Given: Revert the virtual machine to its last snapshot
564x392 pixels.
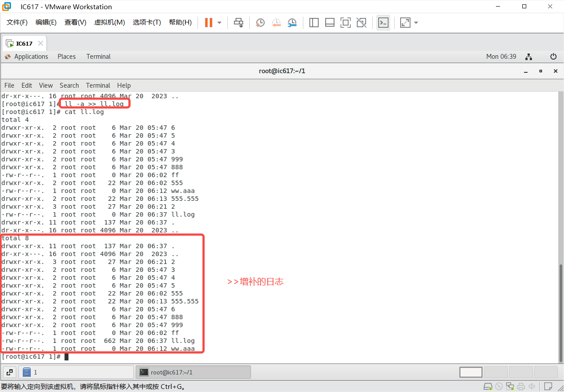Looking at the screenshot, I should (276, 22).
